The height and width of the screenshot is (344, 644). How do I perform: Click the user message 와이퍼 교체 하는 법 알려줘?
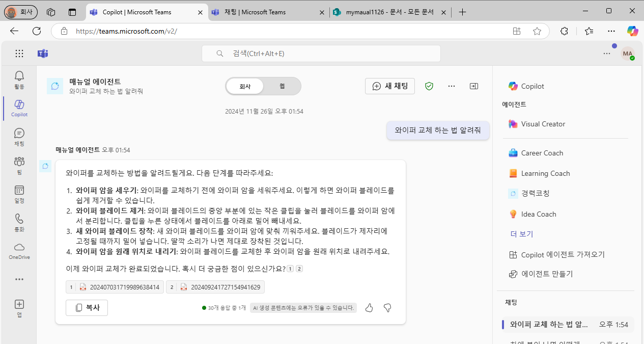coord(438,130)
